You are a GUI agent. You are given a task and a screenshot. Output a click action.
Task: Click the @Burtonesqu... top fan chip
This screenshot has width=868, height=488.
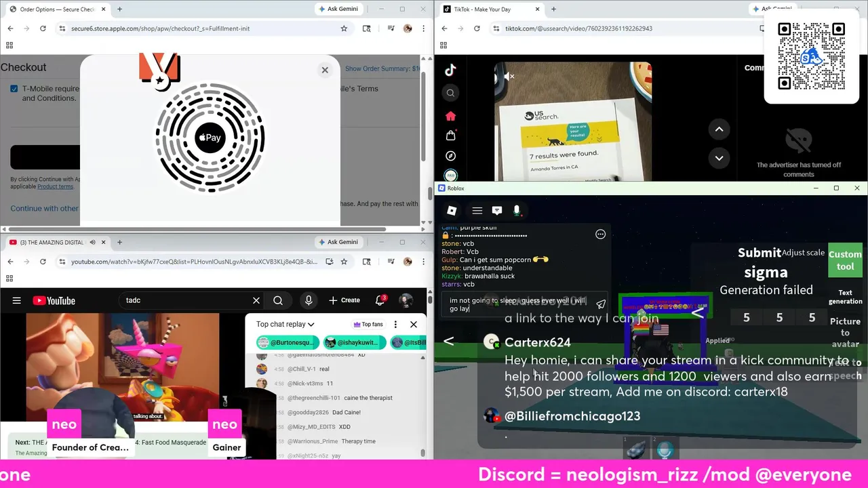pyautogui.click(x=288, y=343)
